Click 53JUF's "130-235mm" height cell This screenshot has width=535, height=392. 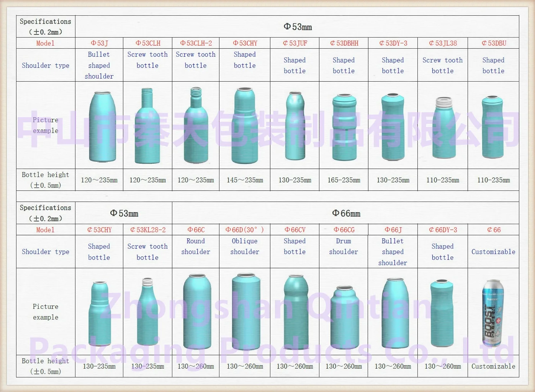tap(295, 180)
